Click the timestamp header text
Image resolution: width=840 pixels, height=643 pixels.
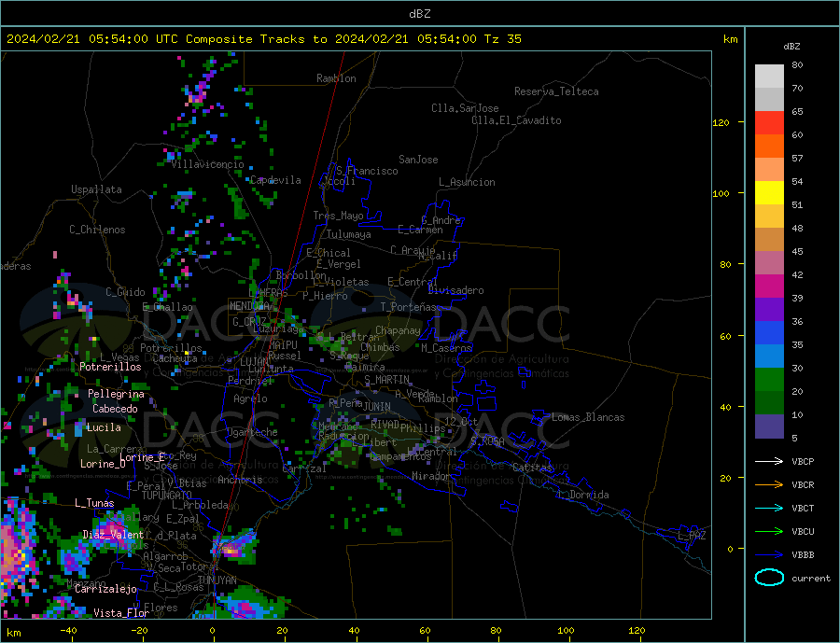coord(263,39)
